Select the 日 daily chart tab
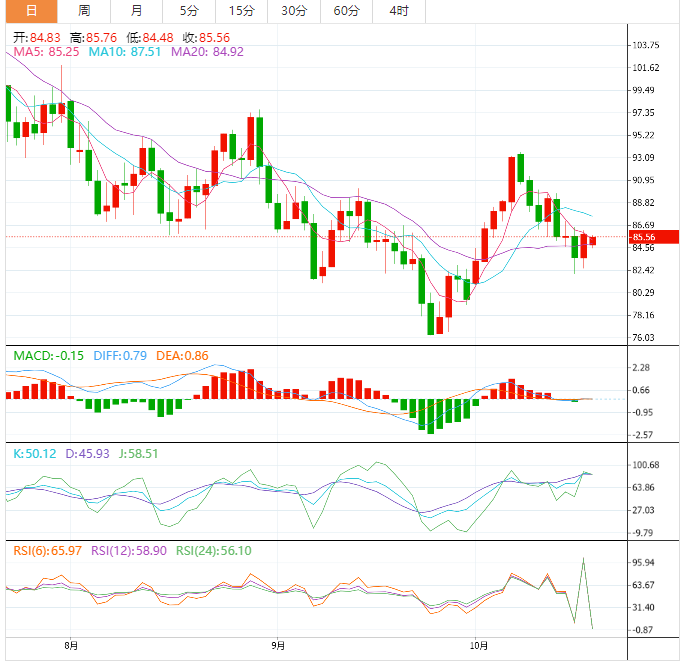The image size is (683, 668). click(31, 11)
